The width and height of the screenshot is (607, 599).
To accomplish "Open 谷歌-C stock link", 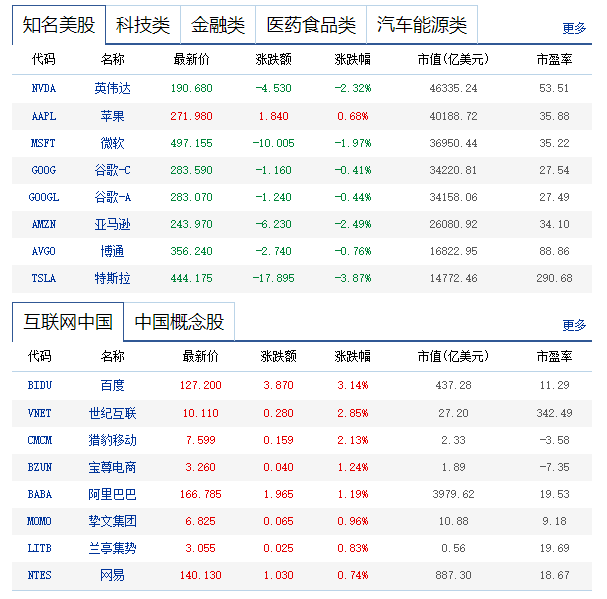I will coord(112,170).
